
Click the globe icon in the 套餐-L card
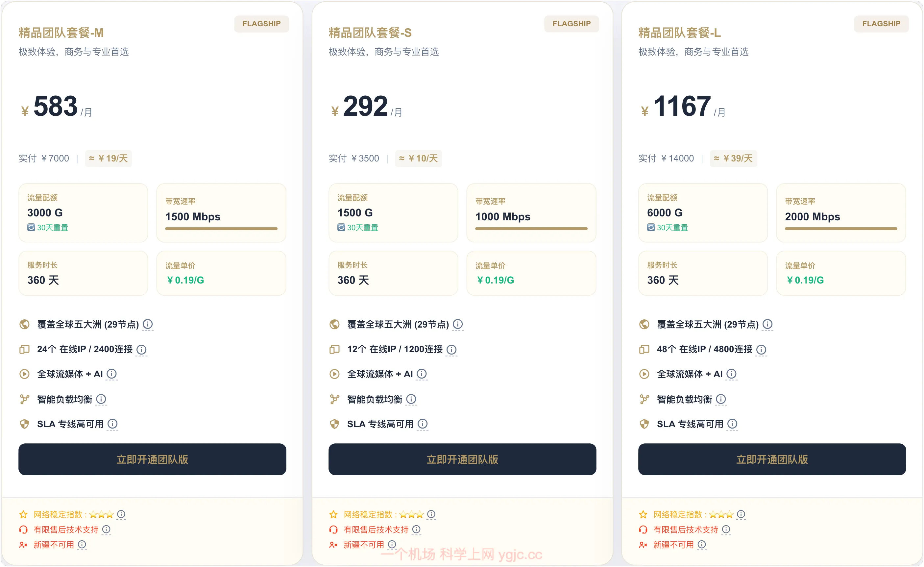click(x=644, y=324)
